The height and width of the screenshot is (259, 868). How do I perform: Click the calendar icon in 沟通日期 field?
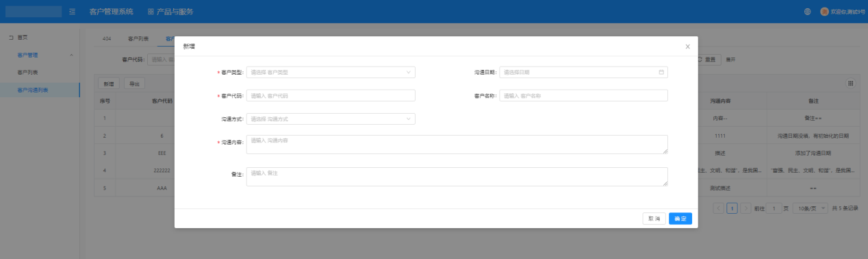click(x=661, y=72)
